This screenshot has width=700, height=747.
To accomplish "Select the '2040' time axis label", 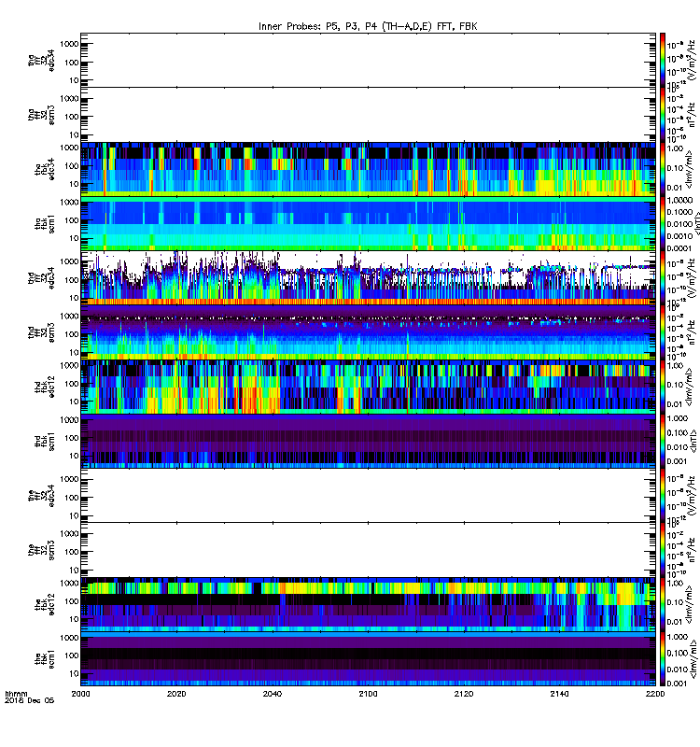I will click(272, 694).
